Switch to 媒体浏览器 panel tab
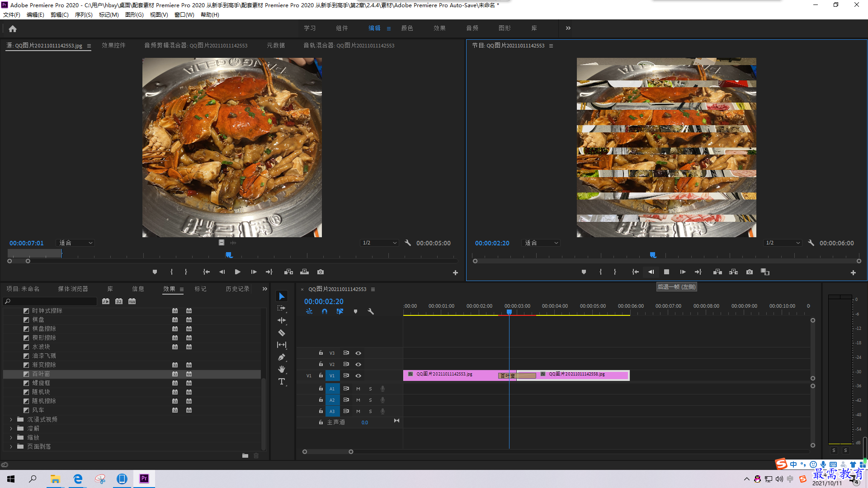 coord(73,289)
